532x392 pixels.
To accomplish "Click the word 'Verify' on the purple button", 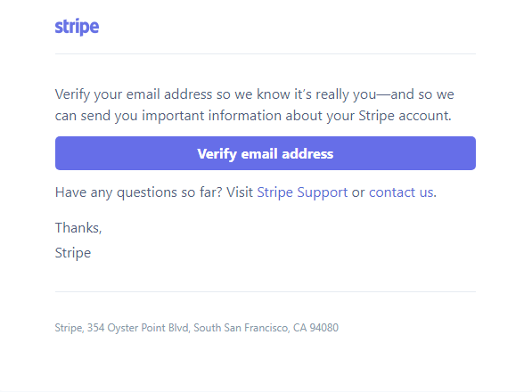I will pos(217,154).
